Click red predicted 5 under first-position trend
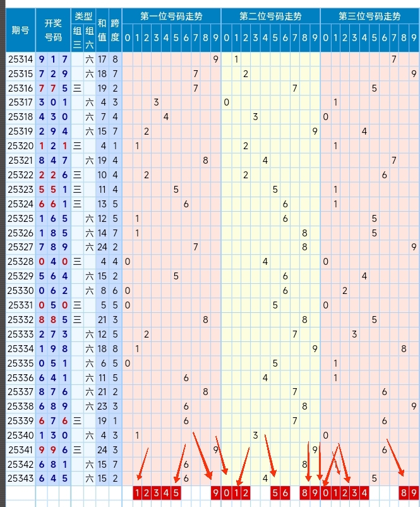Image resolution: width=420 pixels, height=507 pixels. [176, 492]
